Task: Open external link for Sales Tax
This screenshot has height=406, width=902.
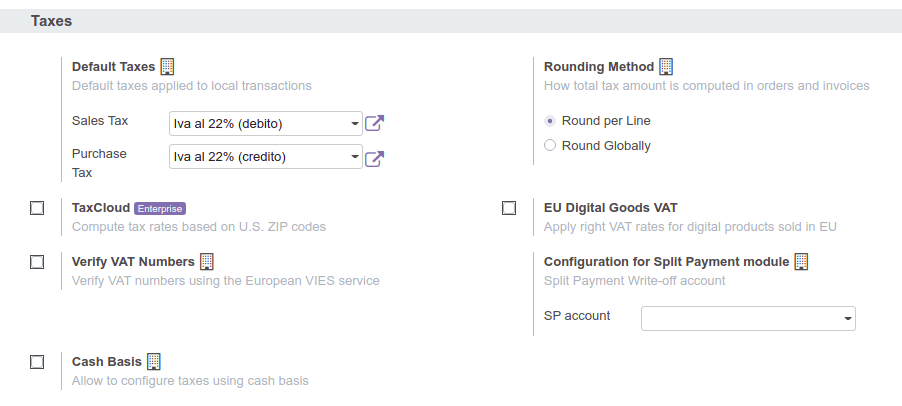Action: [374, 124]
